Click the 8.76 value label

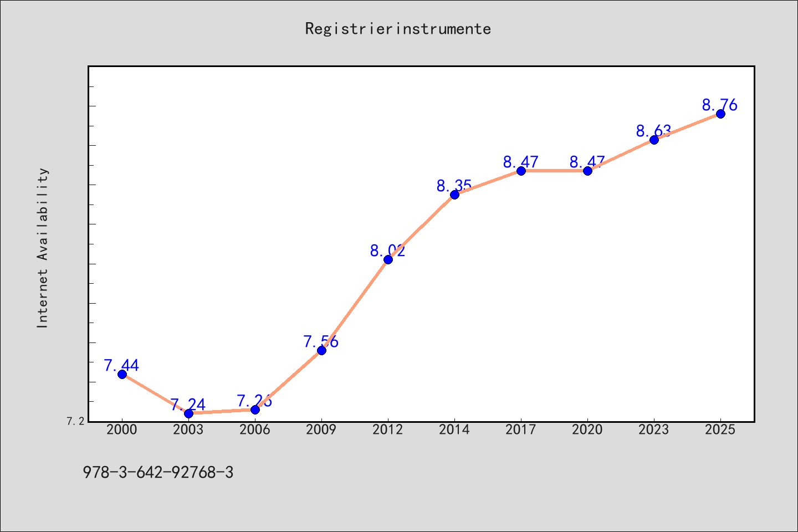(x=720, y=105)
